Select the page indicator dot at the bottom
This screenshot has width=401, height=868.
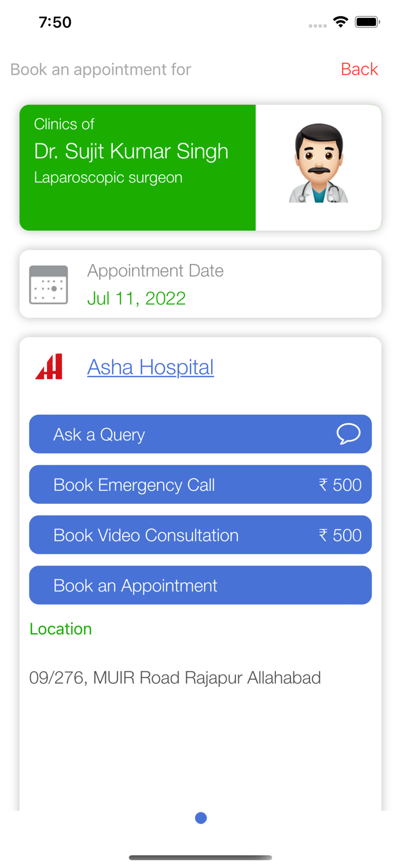point(200,818)
